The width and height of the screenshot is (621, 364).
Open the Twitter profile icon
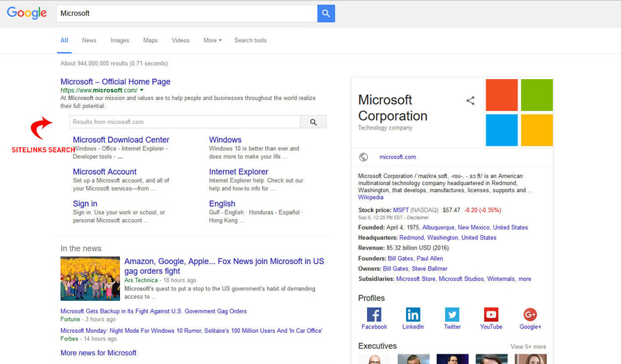pos(452,315)
